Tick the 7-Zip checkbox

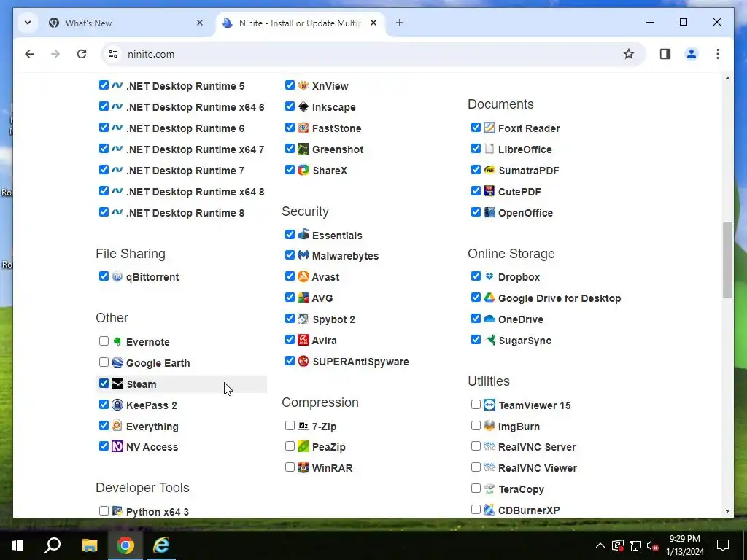point(290,425)
